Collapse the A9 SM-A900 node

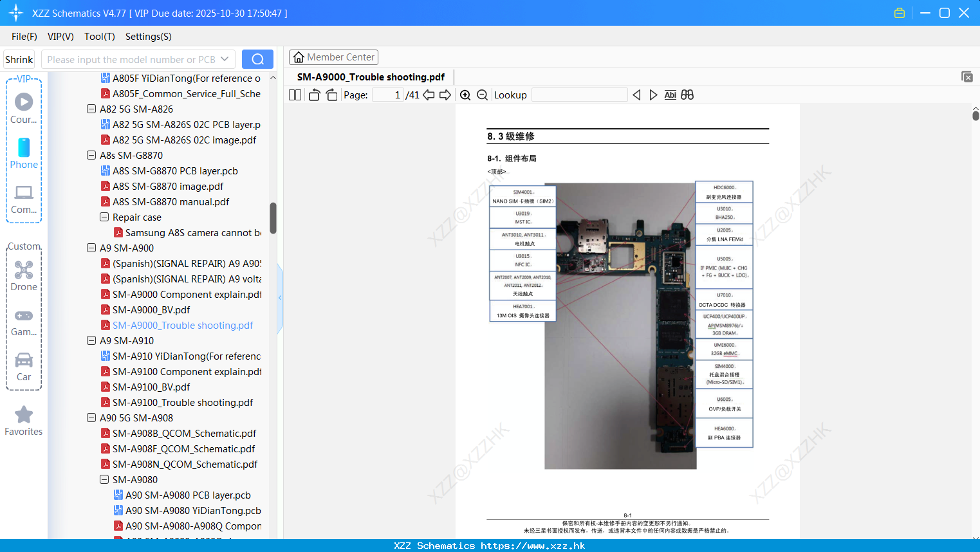tap(91, 248)
